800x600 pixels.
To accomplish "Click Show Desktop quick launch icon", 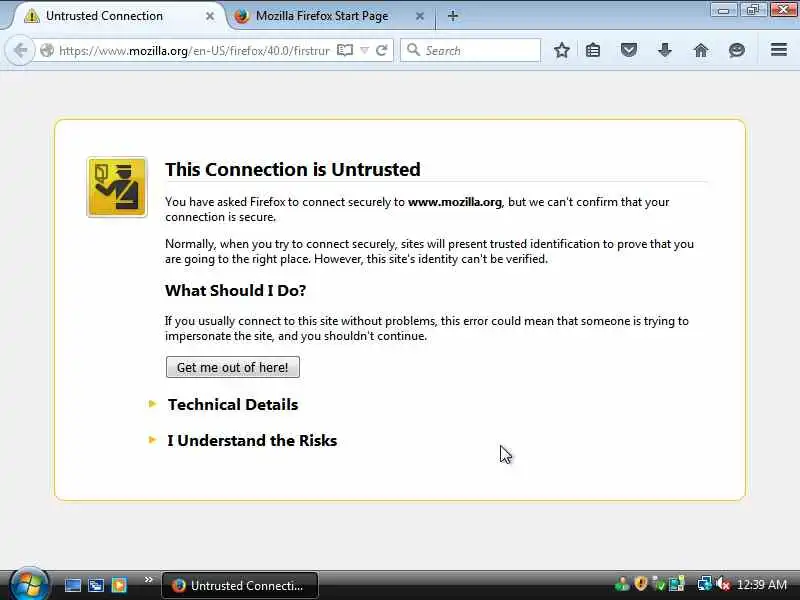I will coord(72,585).
